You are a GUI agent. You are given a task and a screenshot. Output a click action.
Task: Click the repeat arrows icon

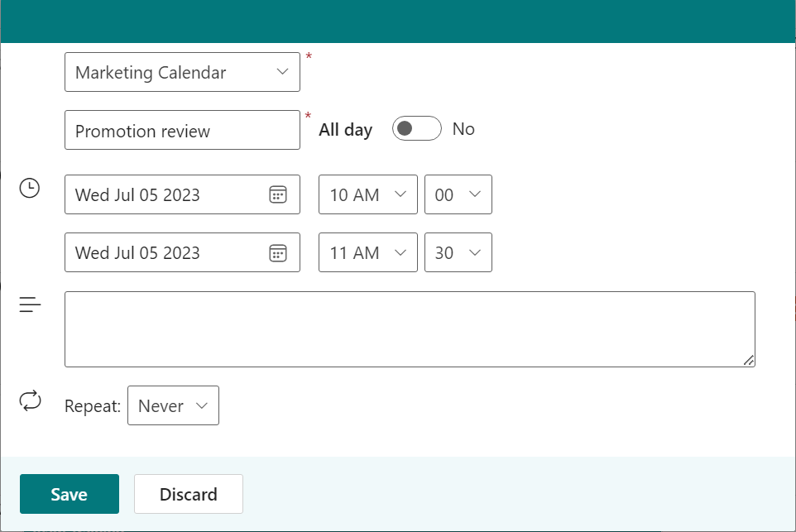30,400
